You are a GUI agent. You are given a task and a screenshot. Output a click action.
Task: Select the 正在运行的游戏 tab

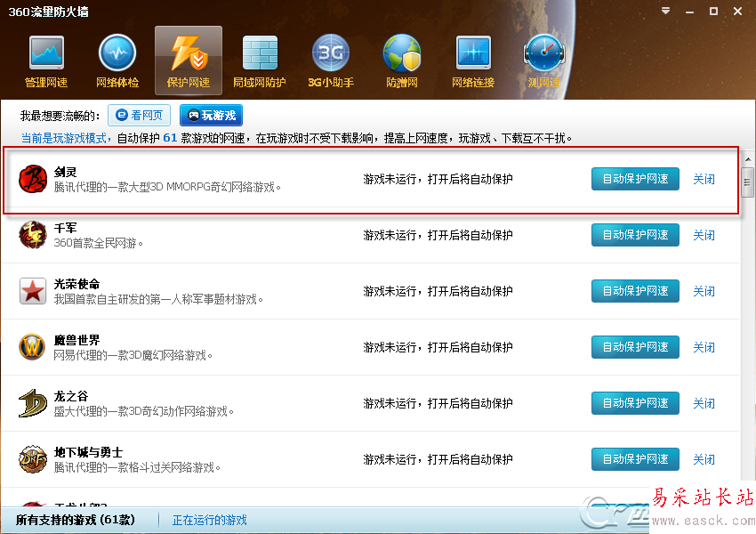coord(210,520)
